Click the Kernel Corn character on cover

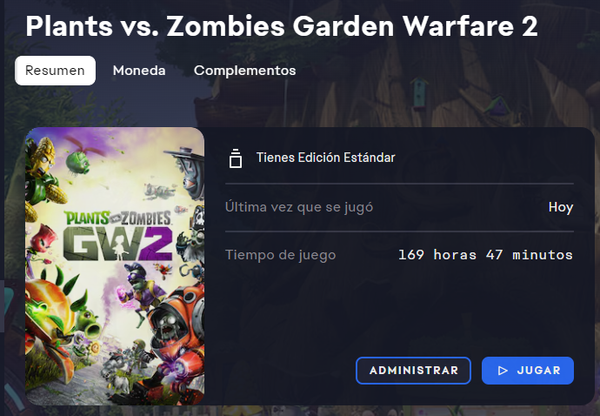pos(43,174)
